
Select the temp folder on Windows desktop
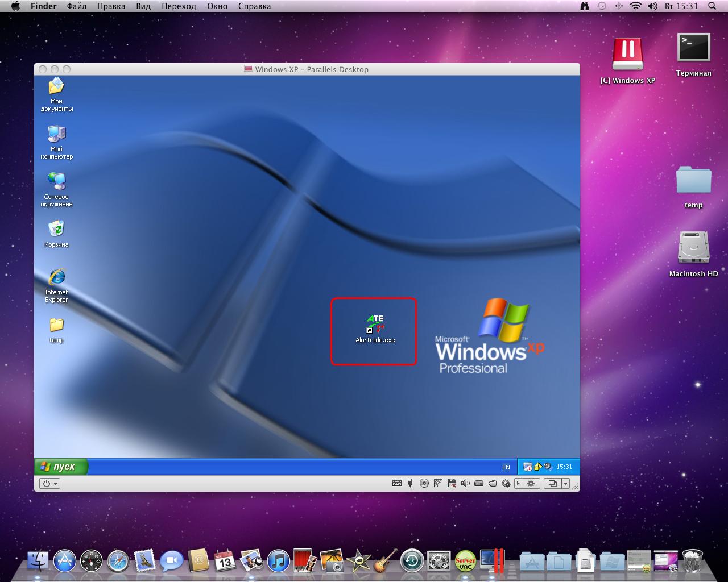pos(56,330)
